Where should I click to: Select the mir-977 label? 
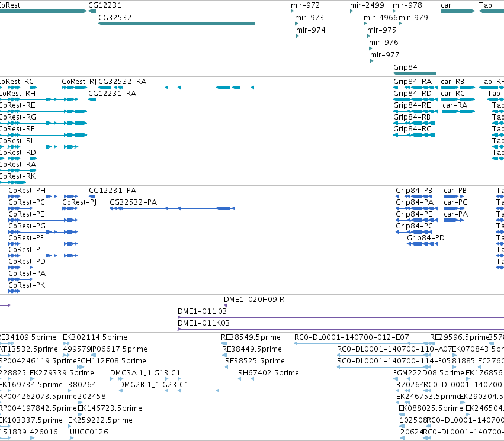click(385, 55)
